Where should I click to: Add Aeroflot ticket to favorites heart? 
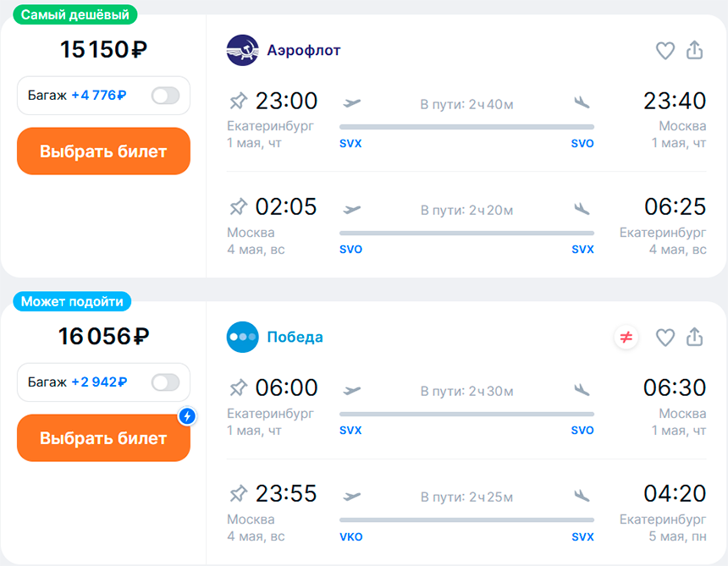click(665, 51)
